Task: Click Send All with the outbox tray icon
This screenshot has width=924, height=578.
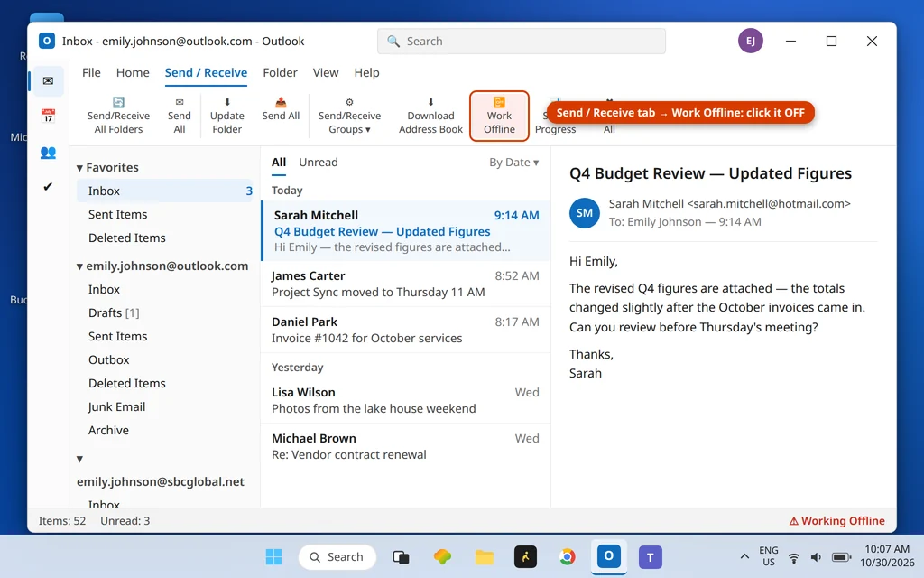Action: coord(281,109)
